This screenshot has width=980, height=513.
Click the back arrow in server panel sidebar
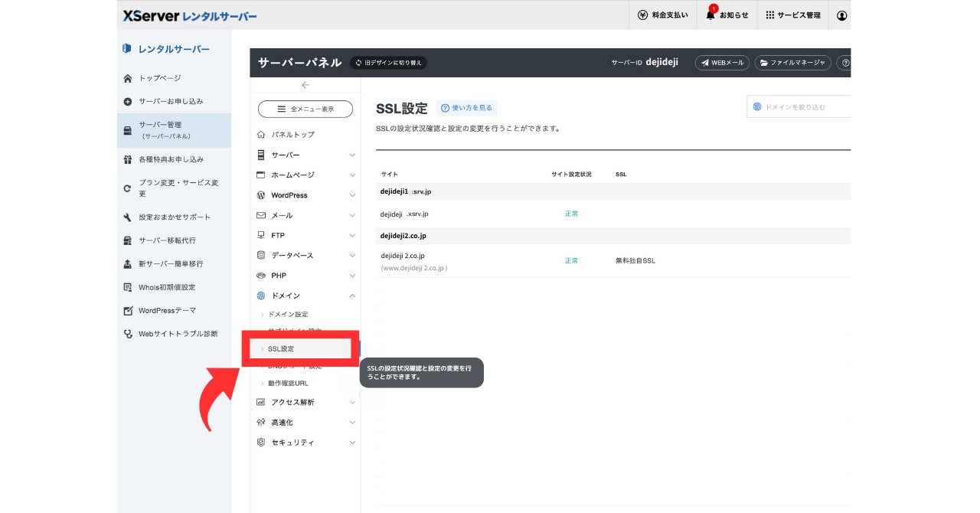click(305, 85)
